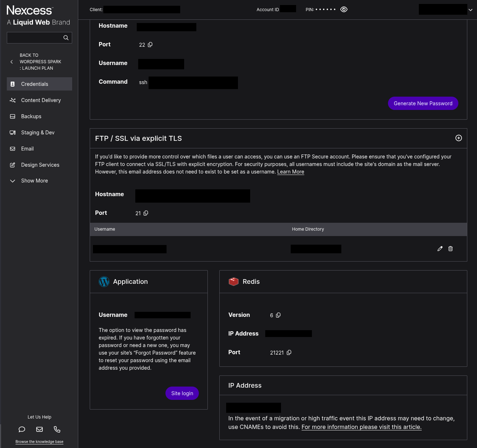477x448 pixels.
Task: Delete the FTP user with trash icon
Action: pos(450,249)
